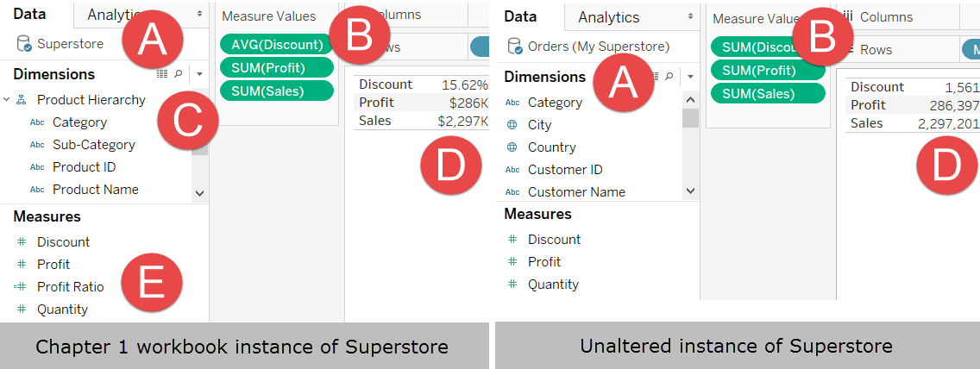The height and width of the screenshot is (369, 980).
Task: Switch to Data tab in Chapter 1 workbook
Action: point(29,14)
